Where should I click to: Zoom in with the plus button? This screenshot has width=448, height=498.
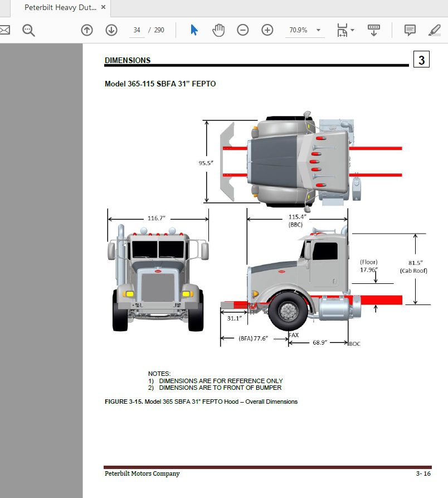pyautogui.click(x=267, y=30)
